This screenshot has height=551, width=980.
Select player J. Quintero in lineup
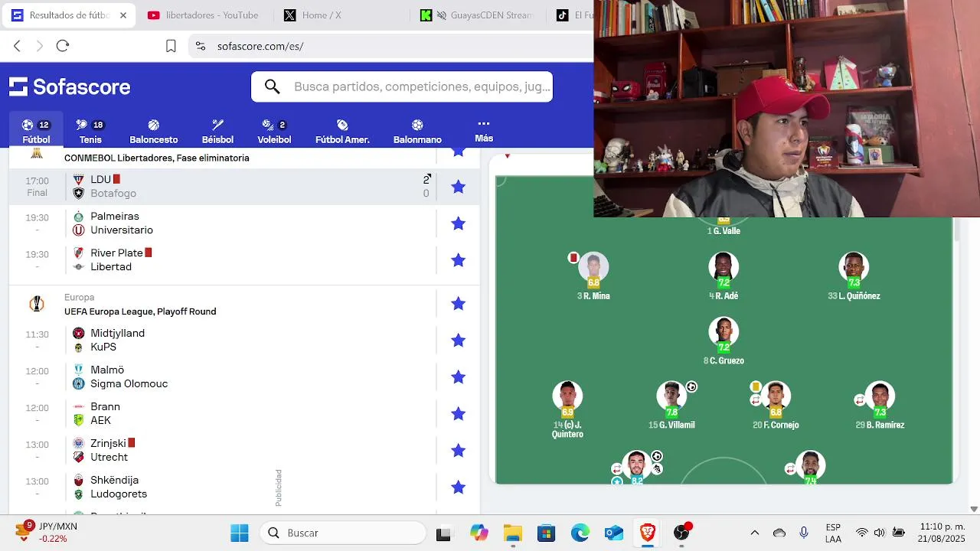(x=567, y=409)
